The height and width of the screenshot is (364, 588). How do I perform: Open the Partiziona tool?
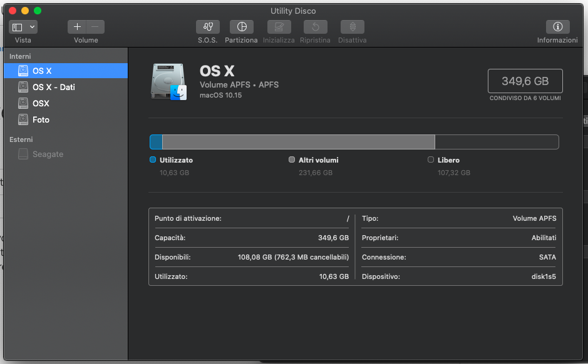coord(241,27)
